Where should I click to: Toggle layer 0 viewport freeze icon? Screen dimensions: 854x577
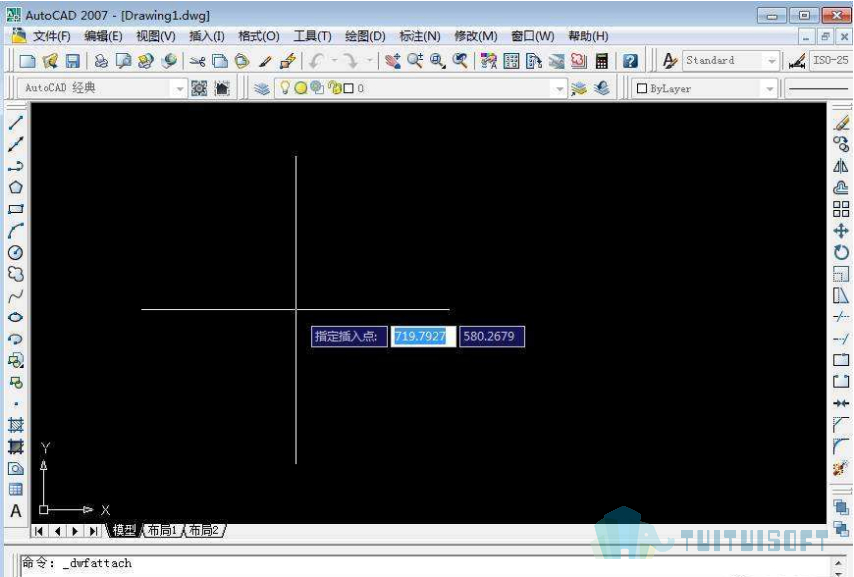(x=316, y=88)
